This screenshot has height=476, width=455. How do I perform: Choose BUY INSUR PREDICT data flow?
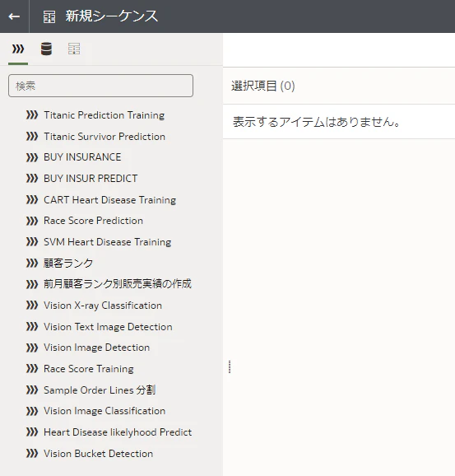[91, 179]
